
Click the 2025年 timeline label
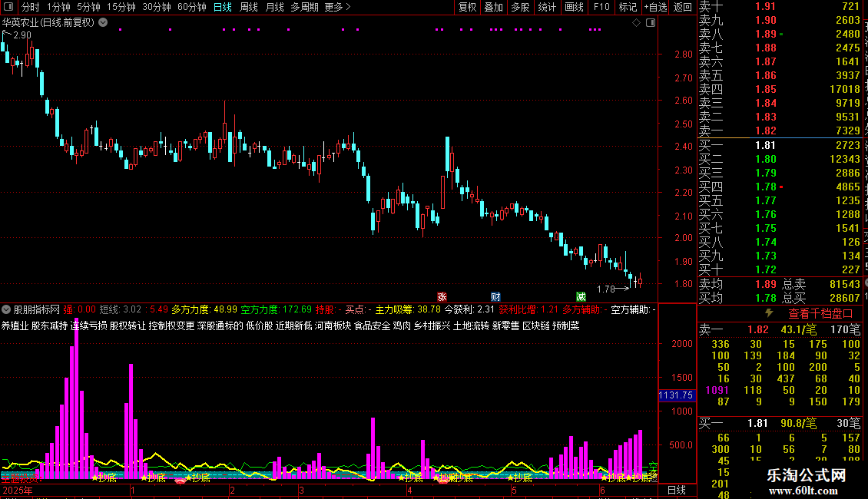point(18,490)
